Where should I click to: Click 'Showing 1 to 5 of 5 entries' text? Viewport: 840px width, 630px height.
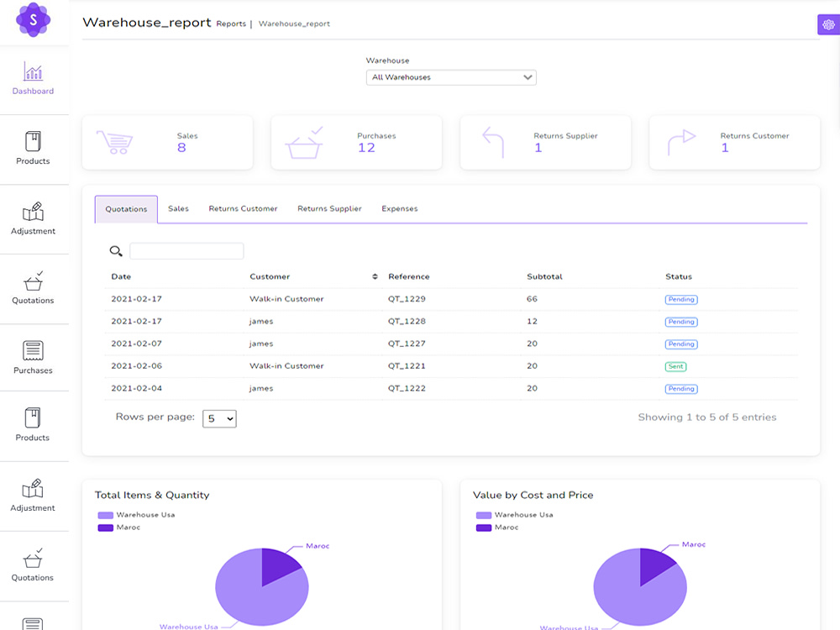707,417
